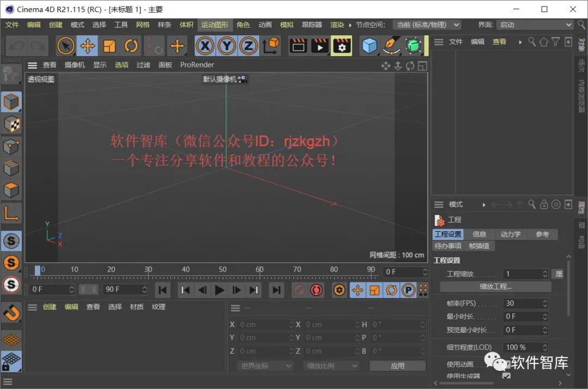Toggle X axis lock
This screenshot has width=588, height=389.
(x=205, y=46)
